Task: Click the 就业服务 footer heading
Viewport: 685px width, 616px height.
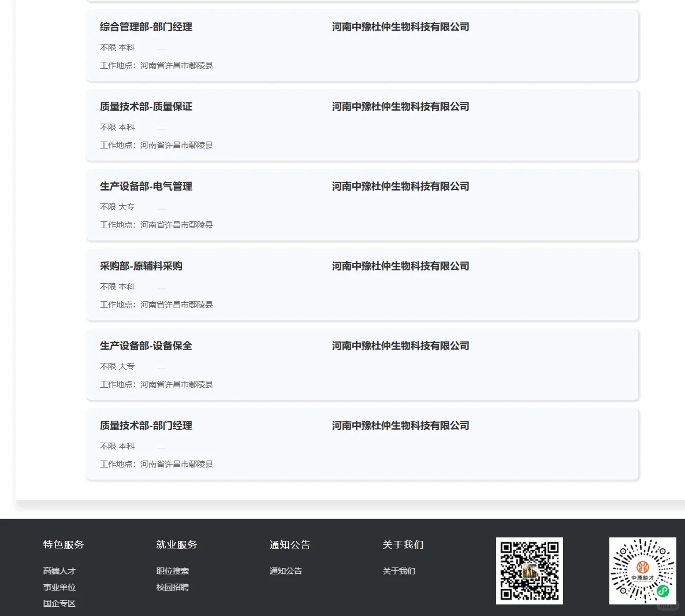Action: [x=177, y=545]
